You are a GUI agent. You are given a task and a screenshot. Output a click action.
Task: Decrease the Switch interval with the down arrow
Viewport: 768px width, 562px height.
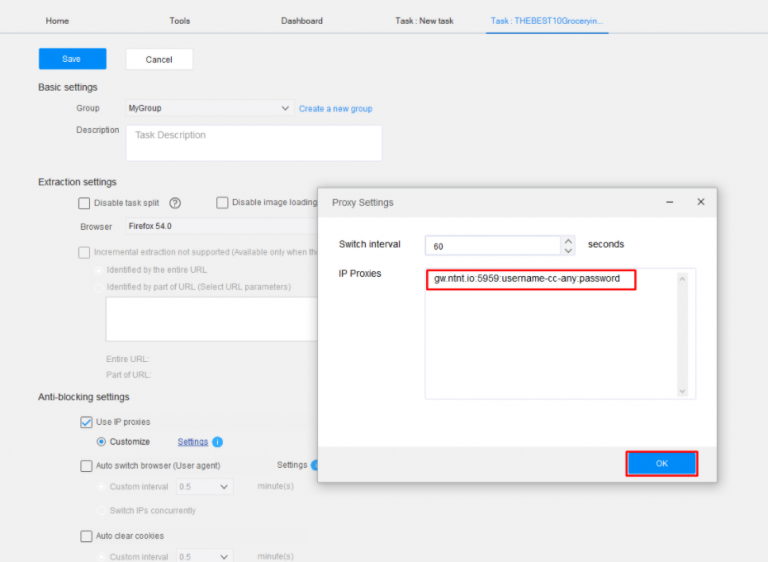[x=568, y=250]
